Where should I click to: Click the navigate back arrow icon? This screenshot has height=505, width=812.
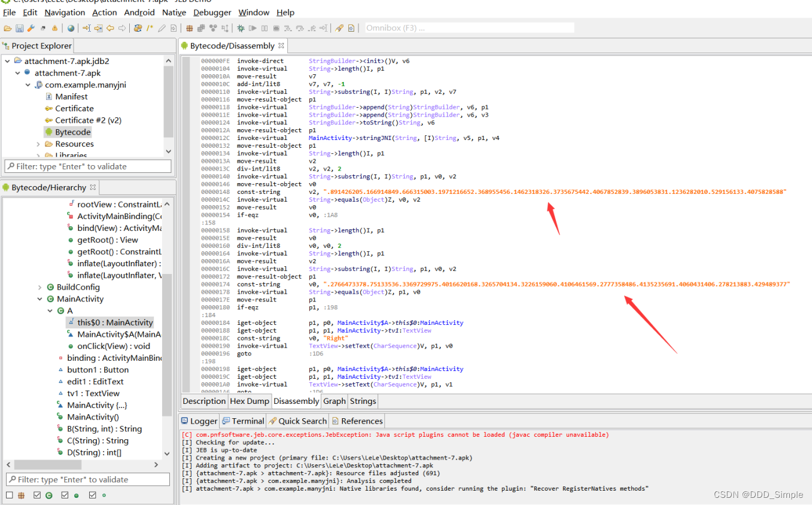tap(110, 28)
